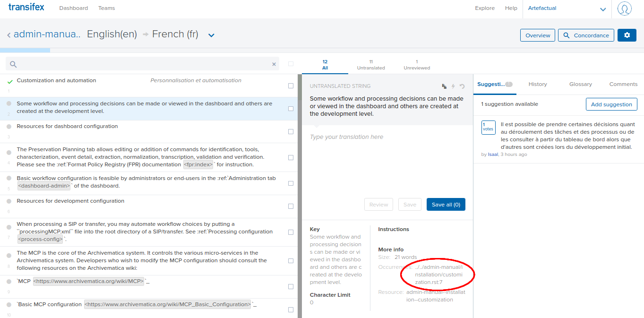
Task: Click the Add suggestion button
Action: 611,104
